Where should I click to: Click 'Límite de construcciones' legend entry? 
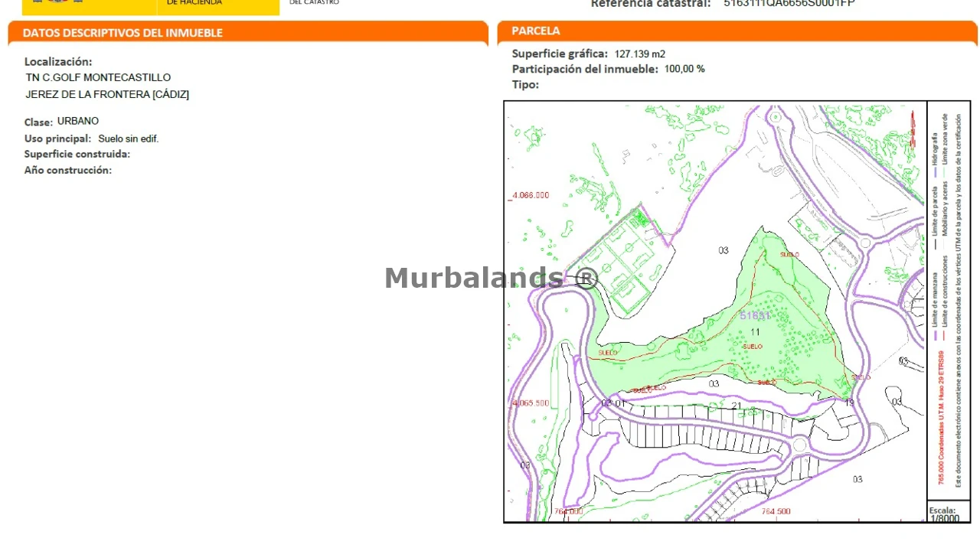[x=946, y=292]
